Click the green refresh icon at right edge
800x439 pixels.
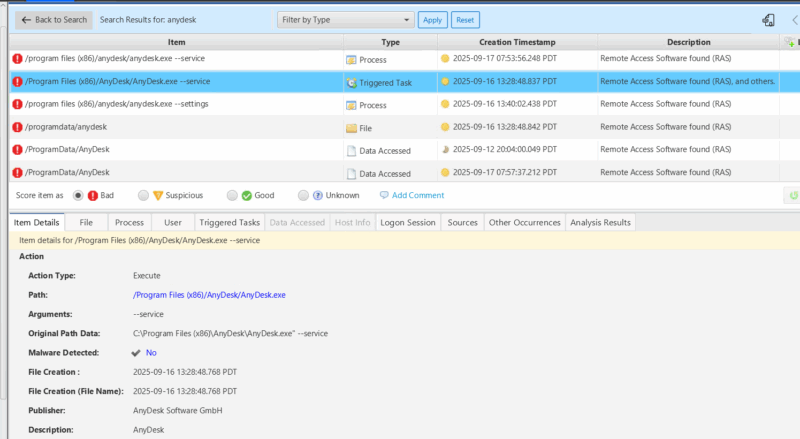point(793,195)
